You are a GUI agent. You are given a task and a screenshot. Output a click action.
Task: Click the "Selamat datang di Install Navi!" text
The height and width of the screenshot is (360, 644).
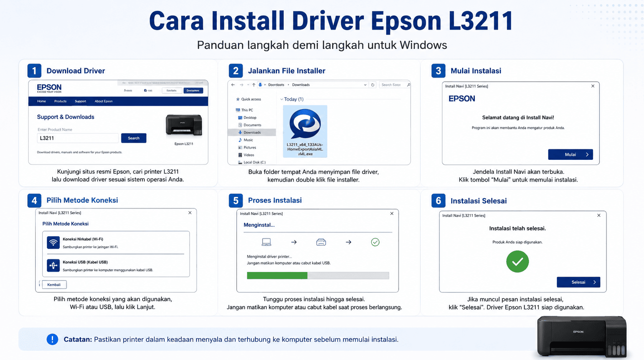[518, 118]
